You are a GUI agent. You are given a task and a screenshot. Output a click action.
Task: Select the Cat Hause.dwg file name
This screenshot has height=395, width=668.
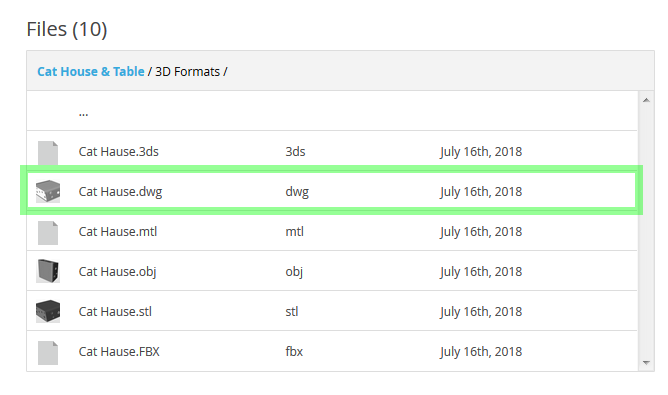click(x=120, y=192)
